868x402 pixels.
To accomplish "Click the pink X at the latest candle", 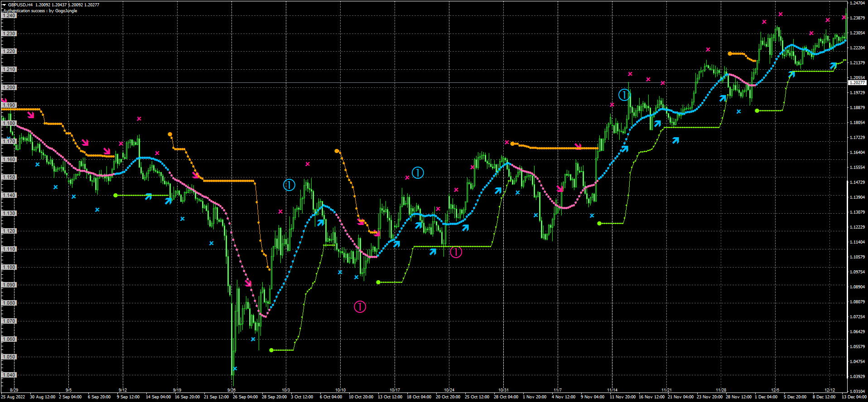I will pyautogui.click(x=844, y=17).
